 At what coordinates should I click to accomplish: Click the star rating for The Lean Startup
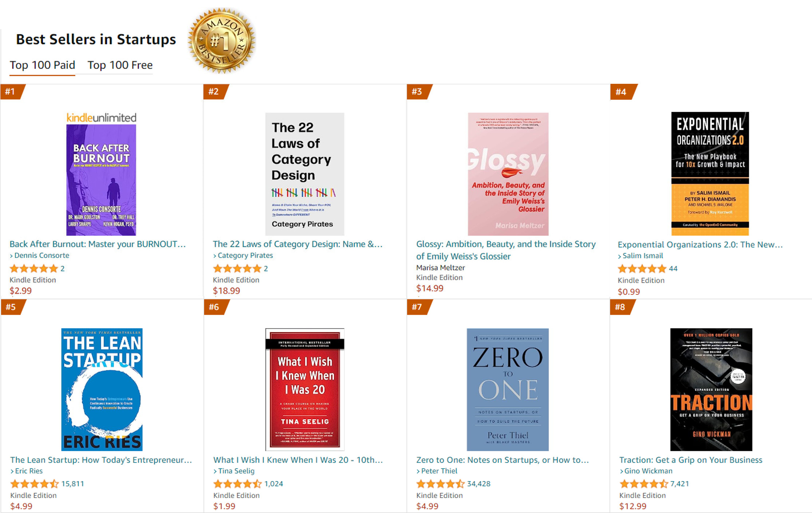(34, 484)
